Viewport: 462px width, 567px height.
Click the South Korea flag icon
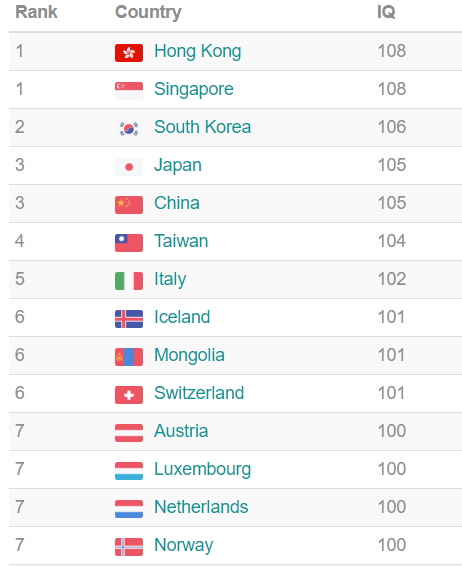click(x=129, y=129)
